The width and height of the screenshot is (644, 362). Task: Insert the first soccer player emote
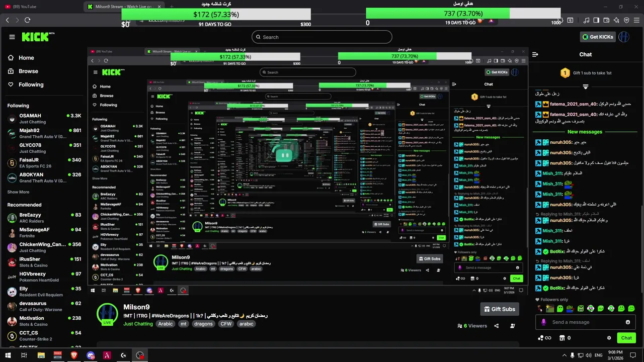click(540, 308)
